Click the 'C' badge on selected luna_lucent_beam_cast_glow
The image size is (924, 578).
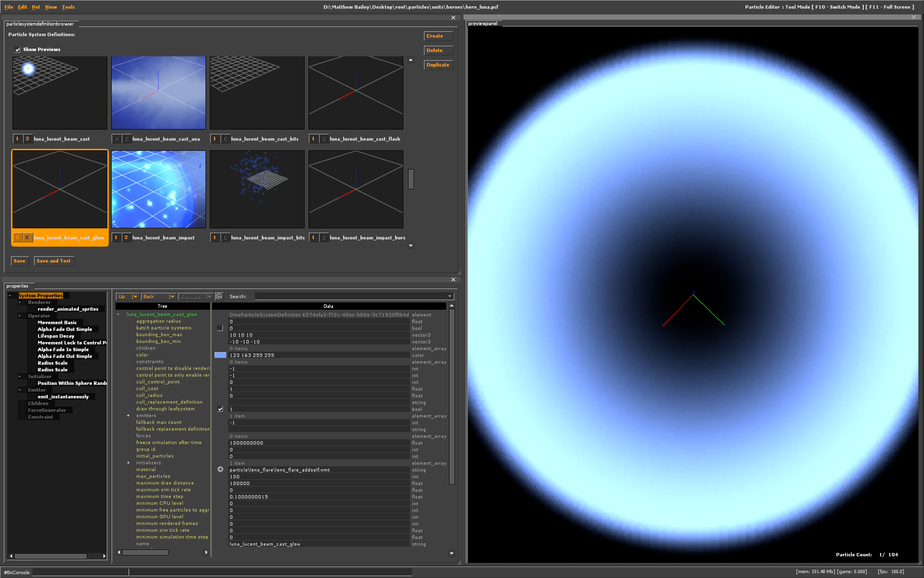[27, 237]
